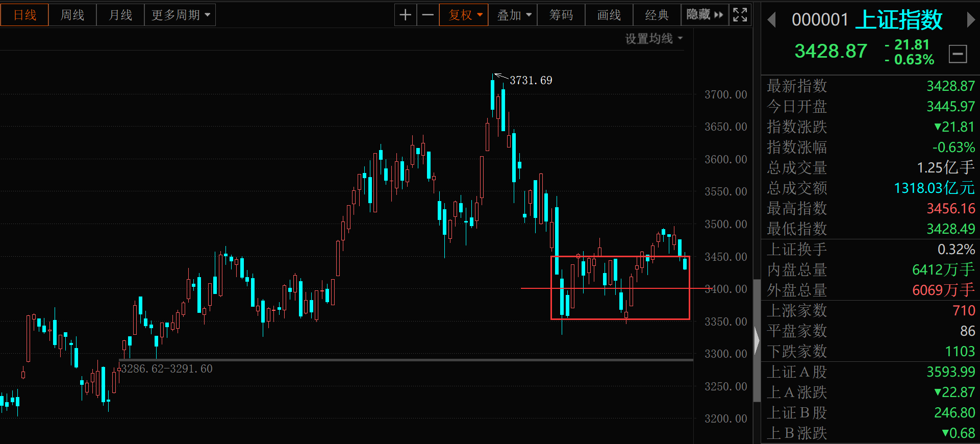Zoom out the chart with minus button
Viewport: 980px width, 444px height.
pyautogui.click(x=428, y=15)
